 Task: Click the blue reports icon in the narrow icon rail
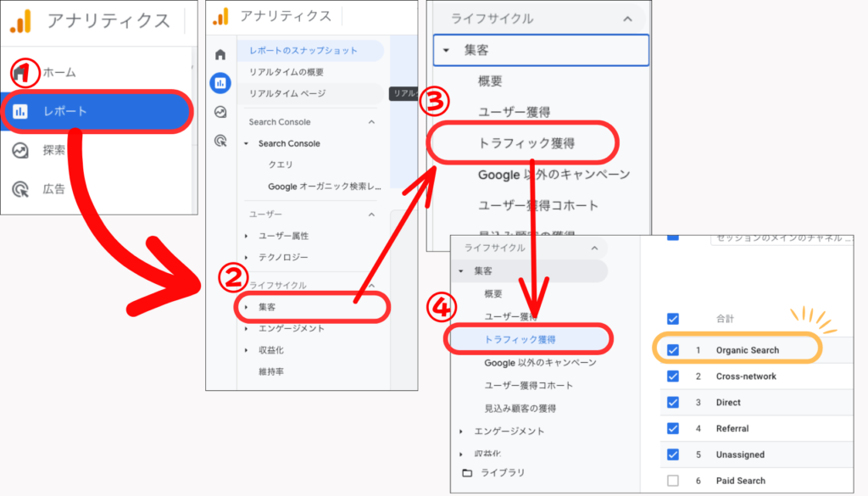click(220, 83)
